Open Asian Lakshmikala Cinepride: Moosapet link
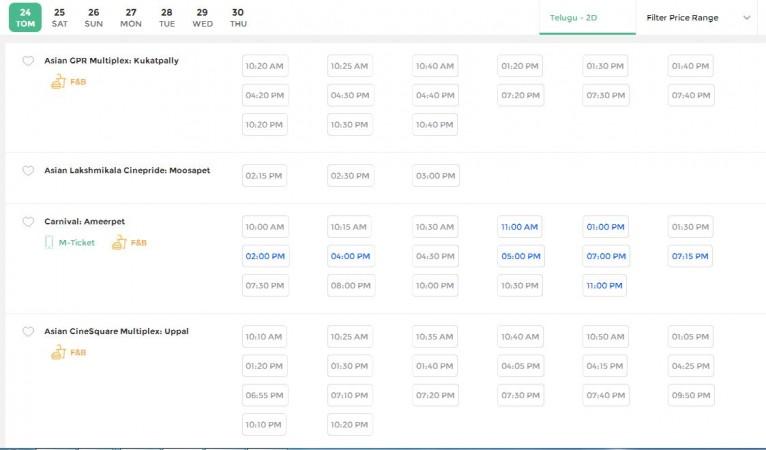This screenshot has height=450, width=766. (x=127, y=171)
